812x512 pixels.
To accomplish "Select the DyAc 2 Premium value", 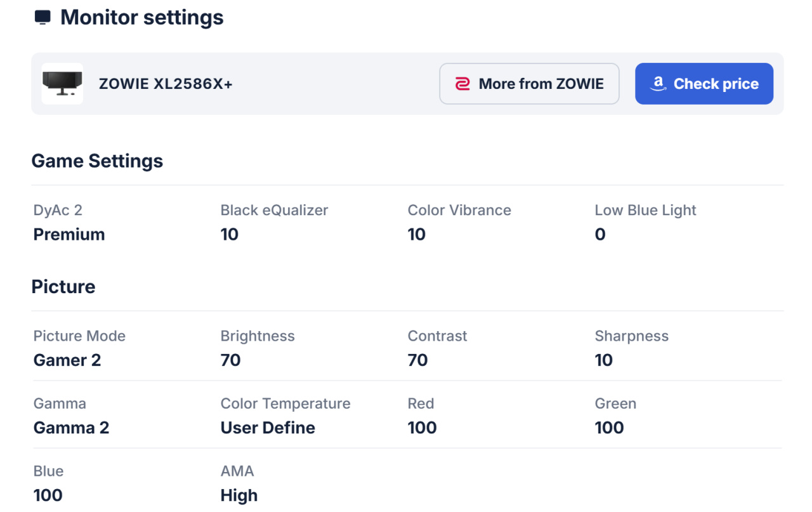I will click(x=69, y=235).
